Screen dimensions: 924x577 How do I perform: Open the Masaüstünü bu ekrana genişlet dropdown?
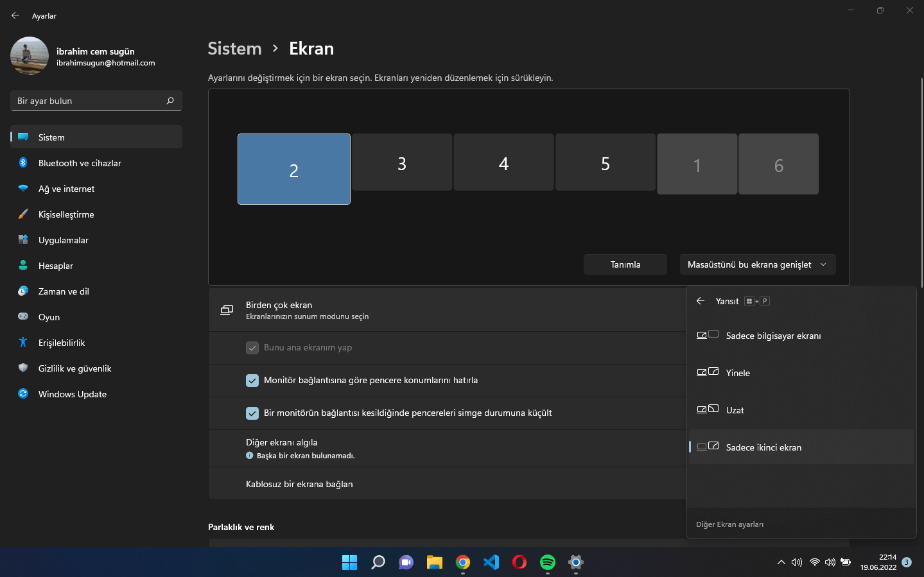[x=757, y=264]
